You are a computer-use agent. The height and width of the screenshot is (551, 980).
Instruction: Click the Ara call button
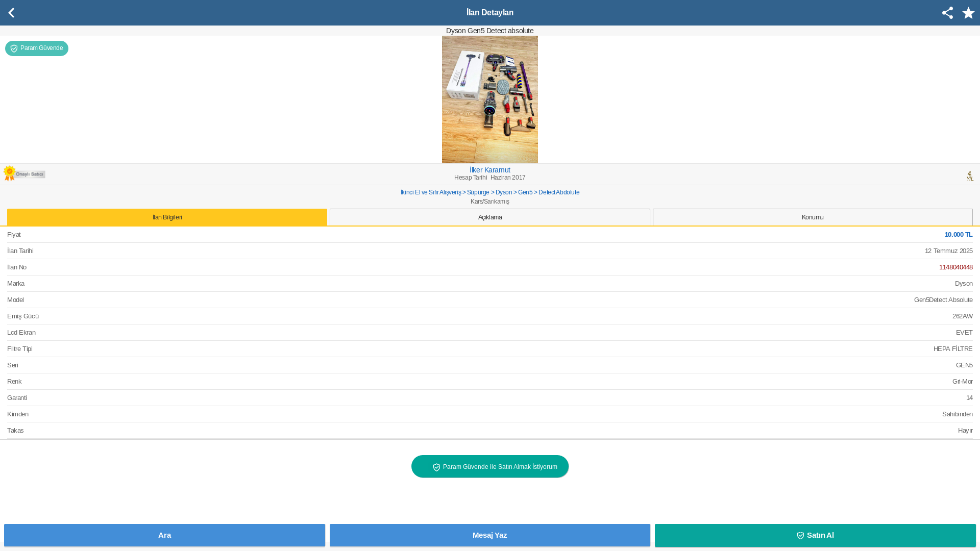[164, 535]
